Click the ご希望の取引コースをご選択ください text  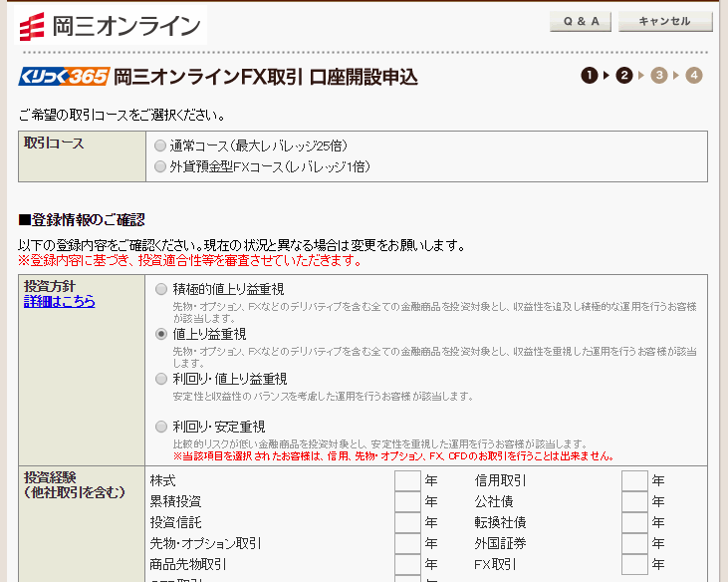tap(122, 115)
